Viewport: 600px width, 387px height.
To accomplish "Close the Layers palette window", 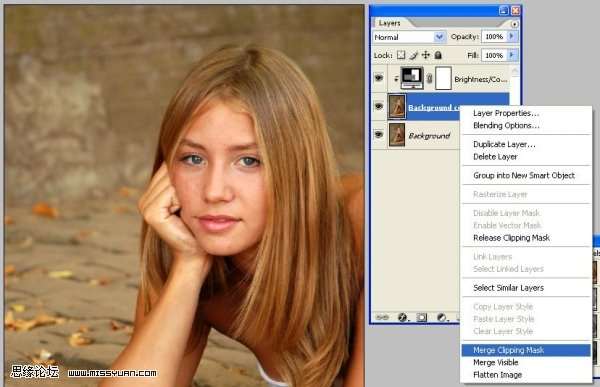I will [x=515, y=10].
